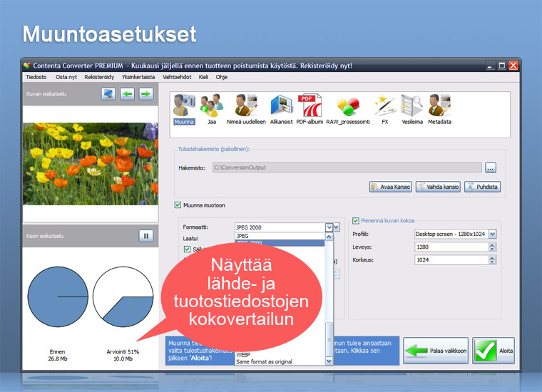
Task: Open the Tiedosto menu
Action: [x=36, y=77]
